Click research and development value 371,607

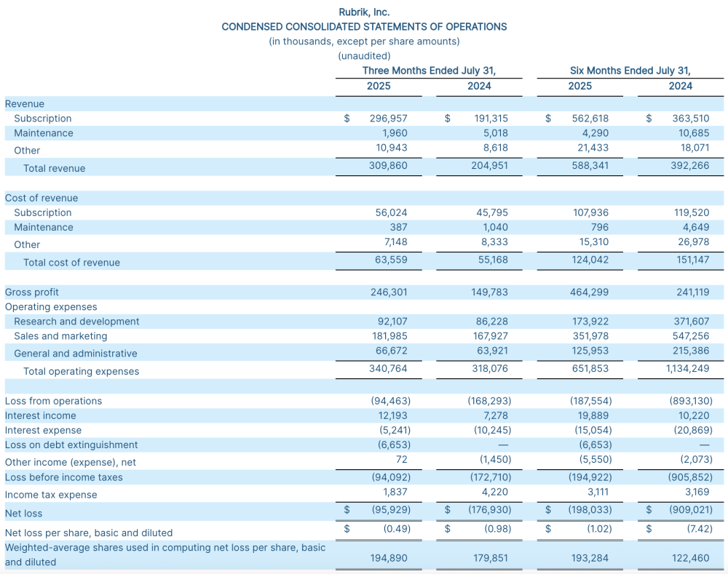(692, 322)
